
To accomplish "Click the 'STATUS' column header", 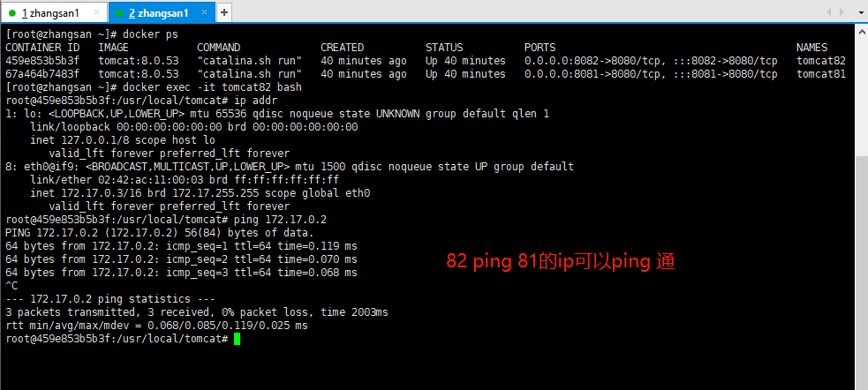I will pyautogui.click(x=444, y=48).
